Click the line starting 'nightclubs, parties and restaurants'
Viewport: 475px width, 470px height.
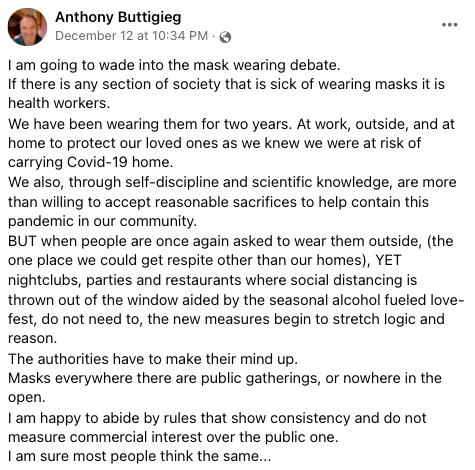pos(212,280)
